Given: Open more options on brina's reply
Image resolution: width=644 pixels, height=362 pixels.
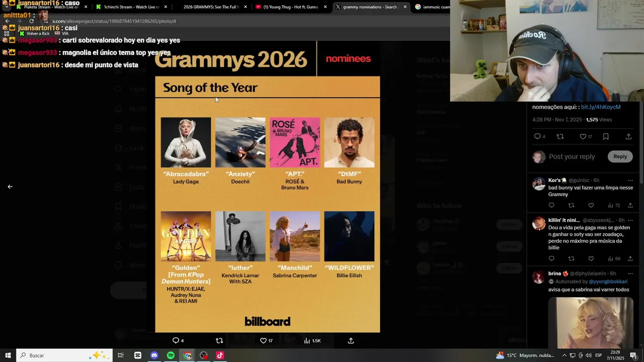Looking at the screenshot, I should pyautogui.click(x=630, y=274).
